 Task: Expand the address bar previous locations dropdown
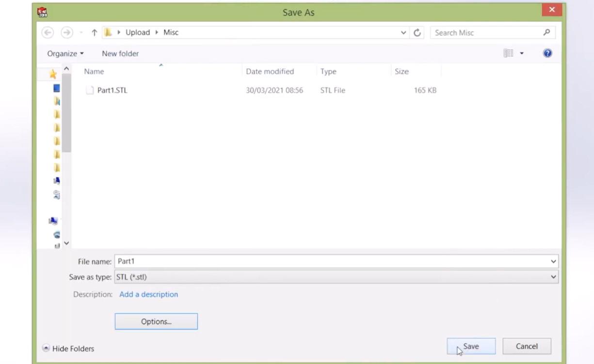pyautogui.click(x=403, y=32)
